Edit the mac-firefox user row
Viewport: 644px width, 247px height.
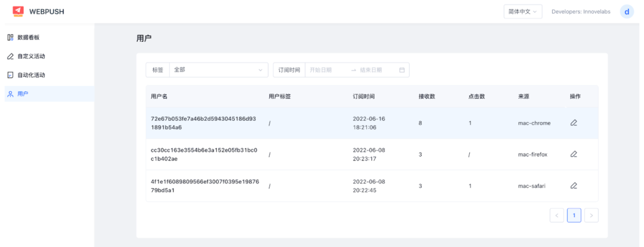pos(574,154)
